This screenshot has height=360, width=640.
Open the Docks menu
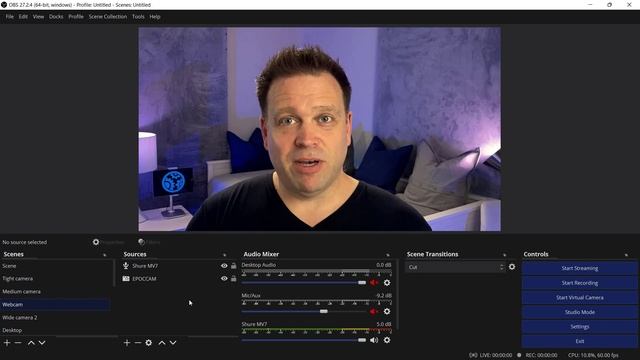click(56, 17)
